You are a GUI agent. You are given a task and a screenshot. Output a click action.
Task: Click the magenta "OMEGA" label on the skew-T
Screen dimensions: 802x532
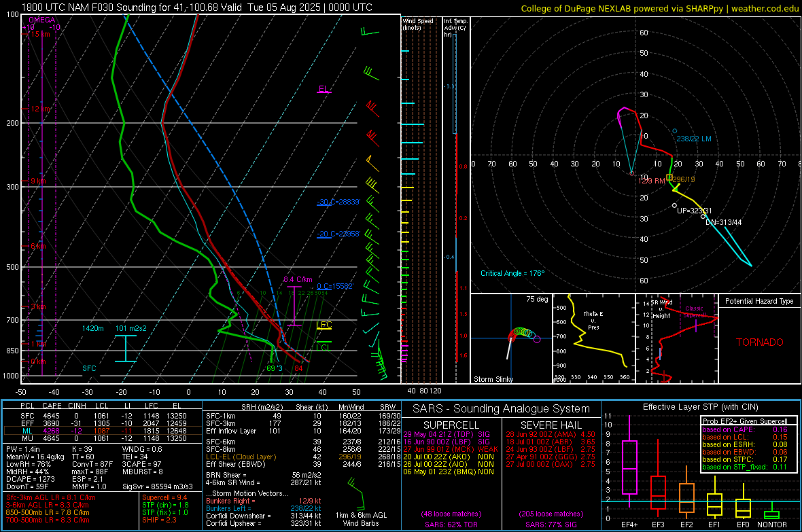42,20
